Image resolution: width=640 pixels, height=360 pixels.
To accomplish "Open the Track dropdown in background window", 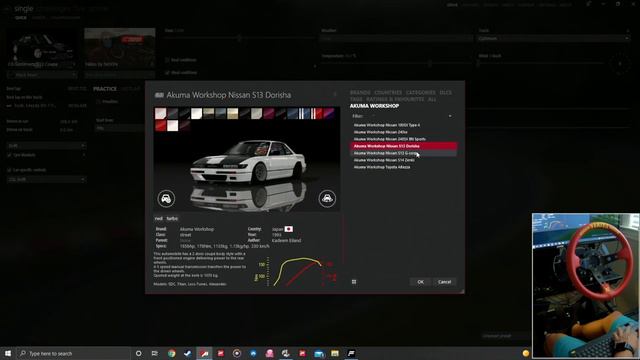I will click(553, 38).
